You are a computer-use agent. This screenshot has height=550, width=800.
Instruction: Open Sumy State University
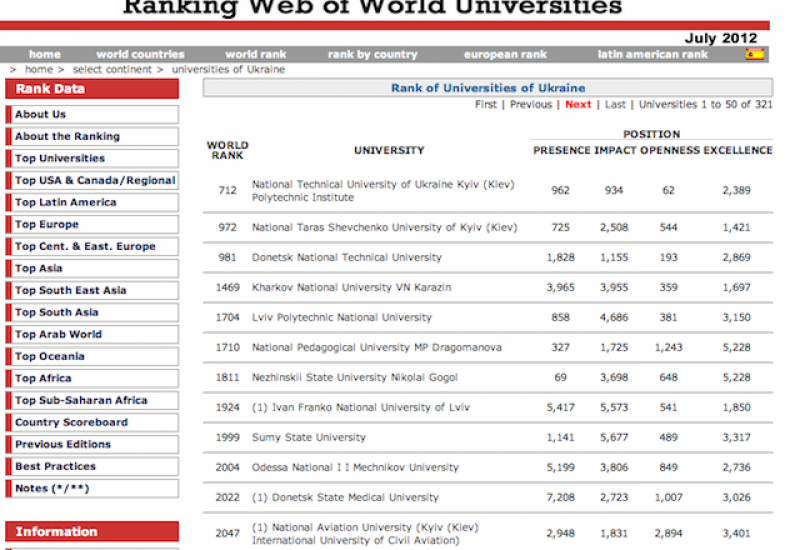point(309,437)
